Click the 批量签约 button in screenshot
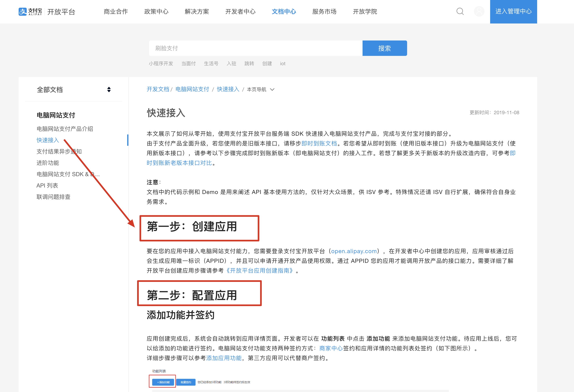This screenshot has height=392, width=574. tap(186, 382)
